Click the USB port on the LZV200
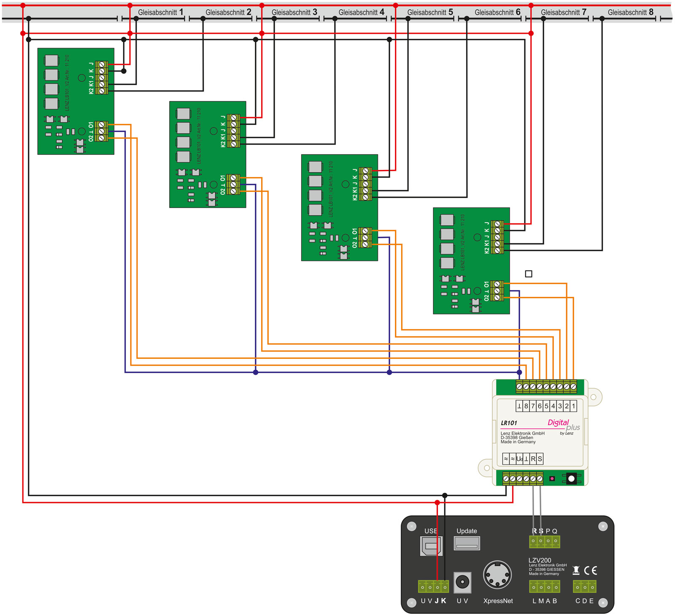This screenshot has width=675, height=616. (x=431, y=546)
